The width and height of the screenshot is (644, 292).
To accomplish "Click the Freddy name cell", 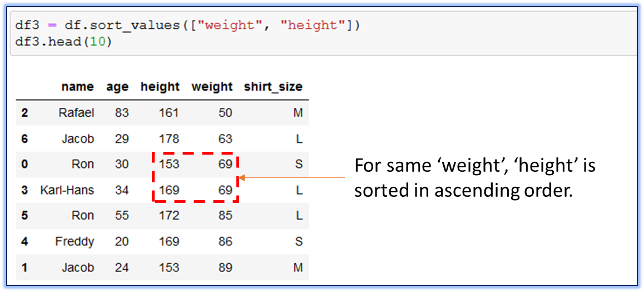I will pos(75,241).
